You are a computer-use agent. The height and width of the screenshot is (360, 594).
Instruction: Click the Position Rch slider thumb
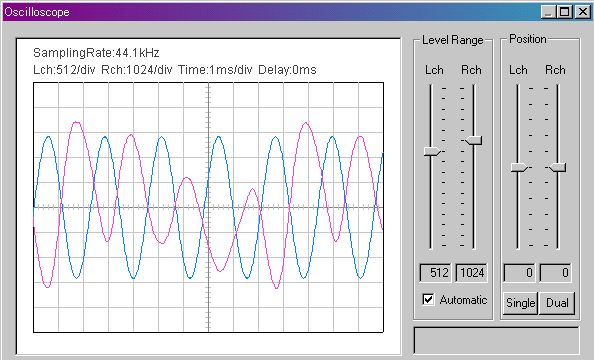point(558,167)
